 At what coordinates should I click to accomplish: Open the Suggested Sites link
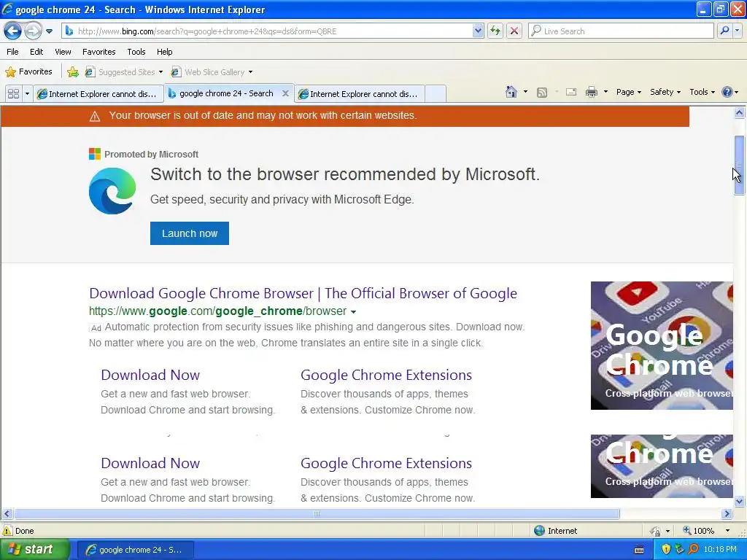coord(123,72)
